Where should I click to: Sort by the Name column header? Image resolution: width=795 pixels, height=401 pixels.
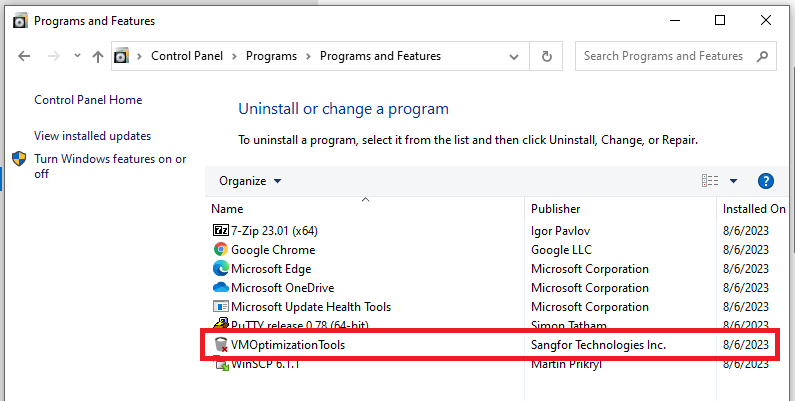click(x=227, y=209)
